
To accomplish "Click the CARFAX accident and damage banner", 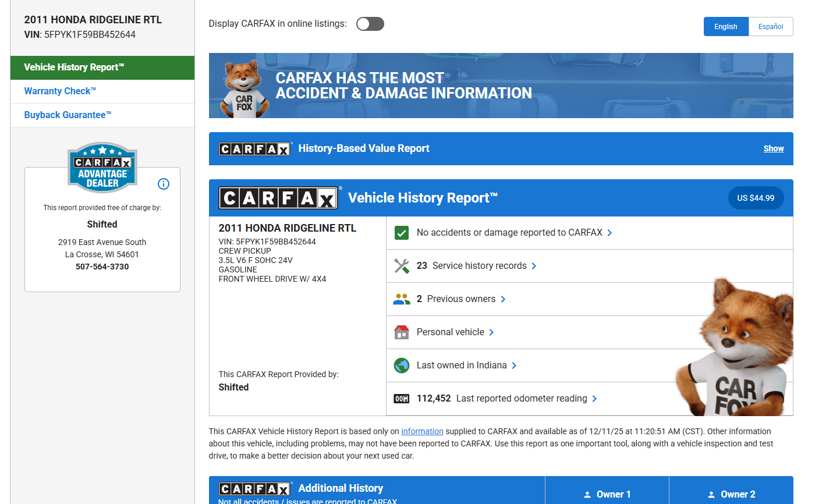I will coord(501,86).
